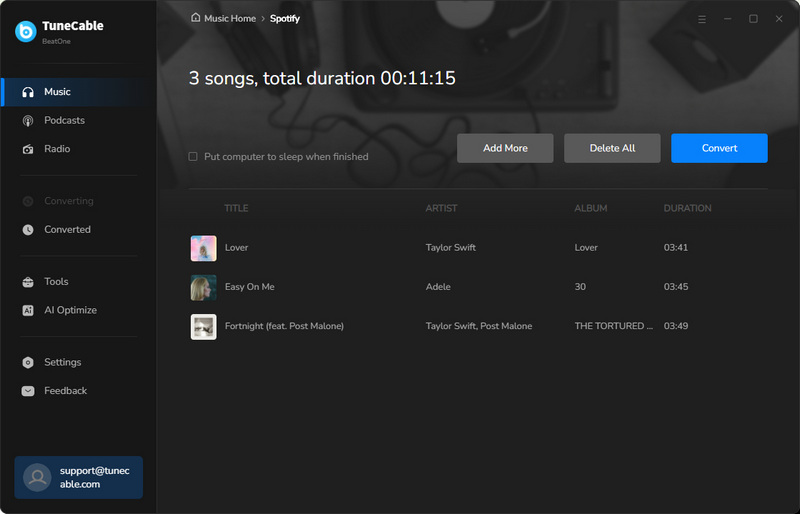Click the DURATION column header

687,208
